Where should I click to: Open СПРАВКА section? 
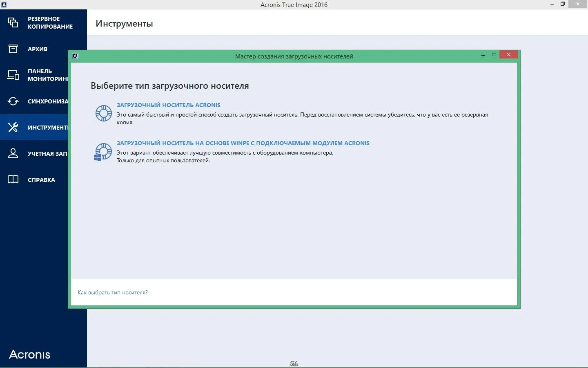click(41, 180)
